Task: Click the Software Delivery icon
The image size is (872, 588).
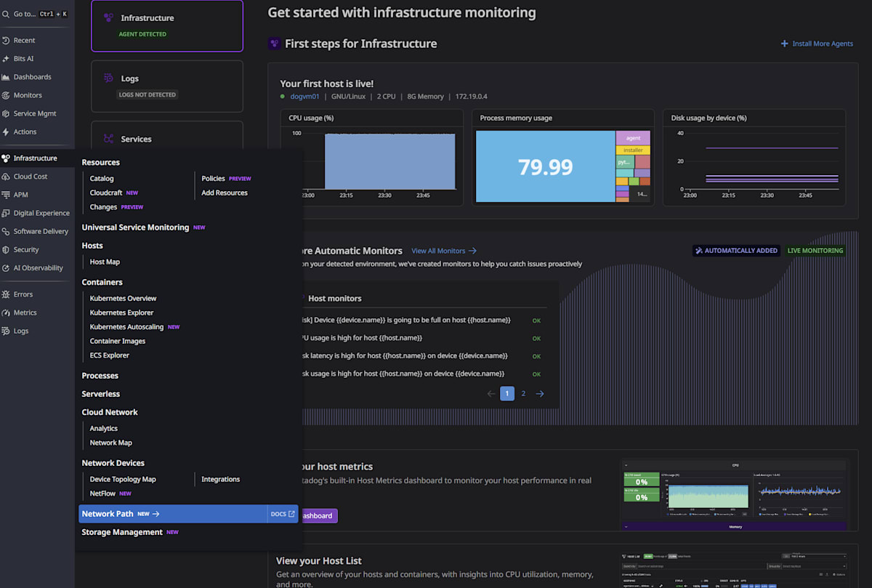Action: pos(6,231)
